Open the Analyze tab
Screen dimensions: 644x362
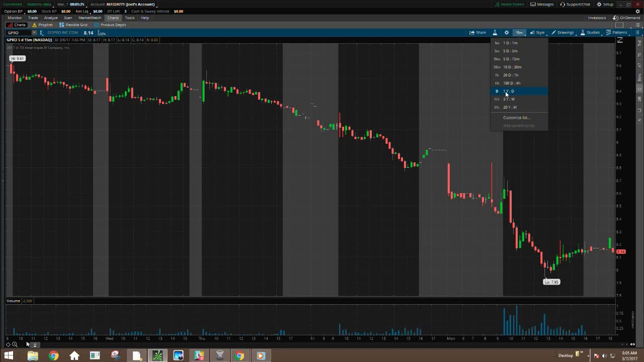click(x=51, y=18)
